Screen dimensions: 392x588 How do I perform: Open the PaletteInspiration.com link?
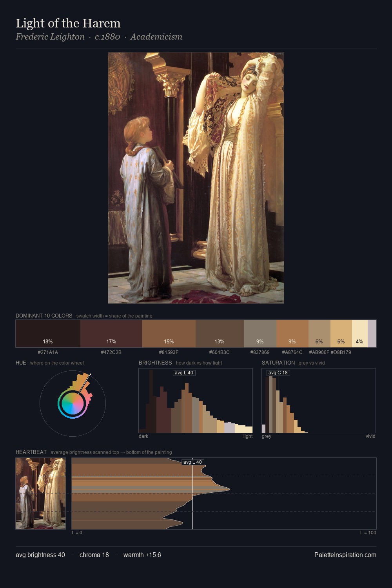coord(345,555)
